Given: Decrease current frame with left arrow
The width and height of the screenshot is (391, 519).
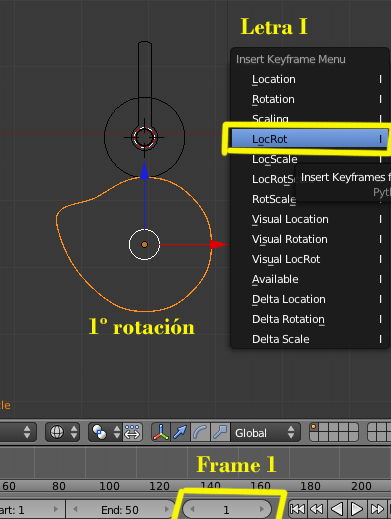Looking at the screenshot, I should [192, 509].
